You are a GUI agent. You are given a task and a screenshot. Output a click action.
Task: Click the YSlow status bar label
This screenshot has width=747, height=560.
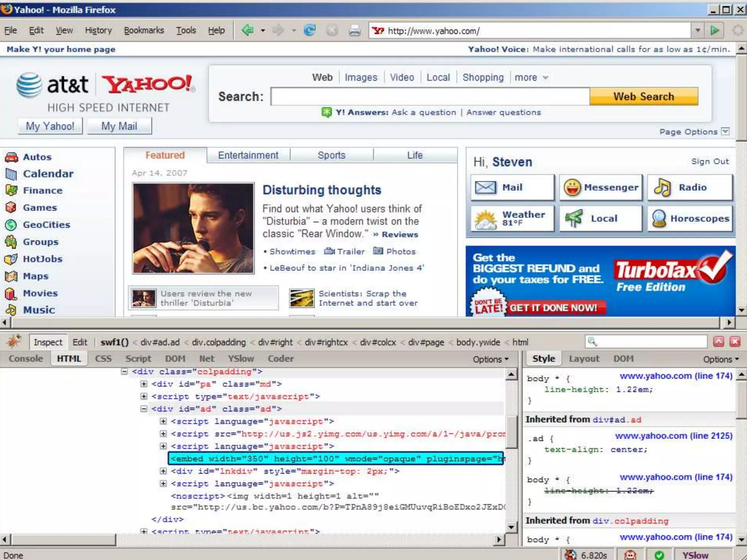(x=695, y=555)
